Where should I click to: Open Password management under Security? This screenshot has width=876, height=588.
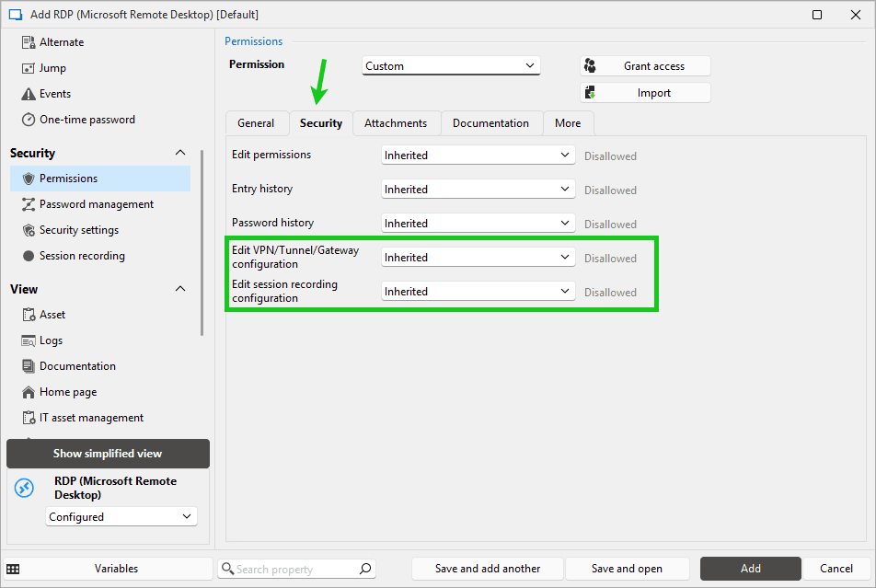click(x=95, y=203)
